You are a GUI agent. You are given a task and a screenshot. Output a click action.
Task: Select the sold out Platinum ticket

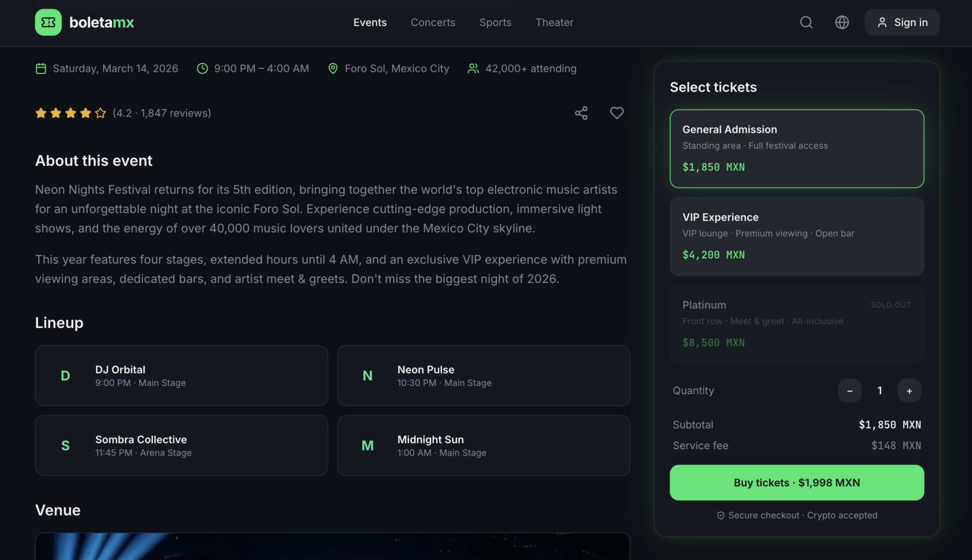[797, 324]
